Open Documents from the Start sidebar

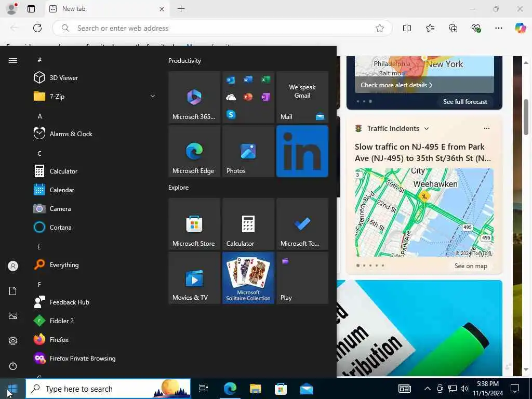(13, 291)
